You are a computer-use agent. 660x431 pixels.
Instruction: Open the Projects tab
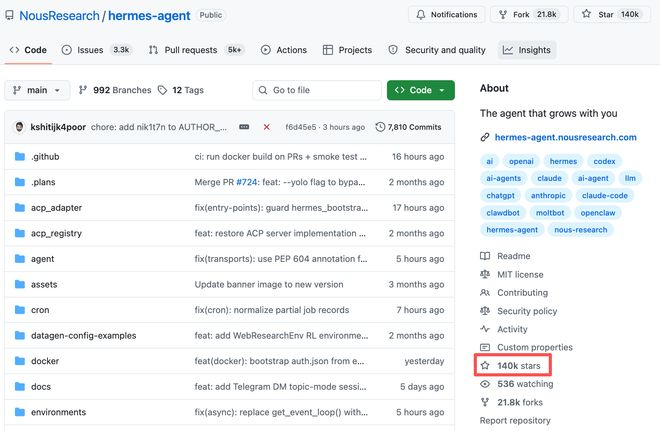click(347, 50)
